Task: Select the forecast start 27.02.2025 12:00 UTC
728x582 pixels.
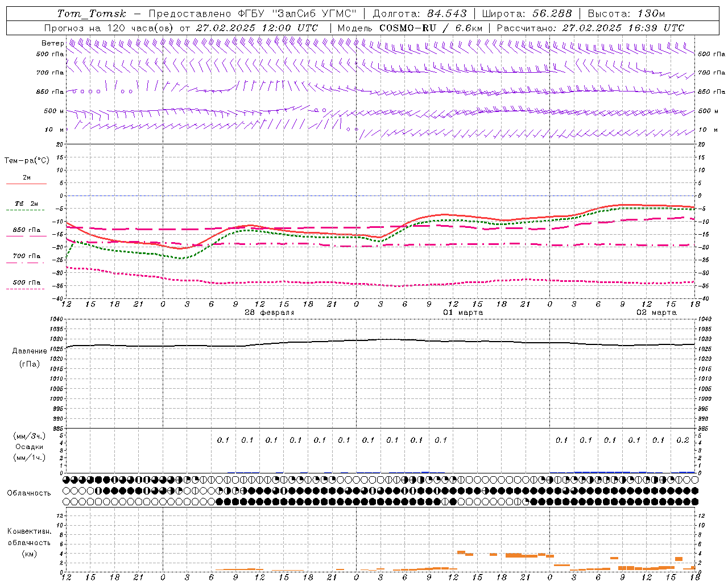Action: click(x=258, y=28)
